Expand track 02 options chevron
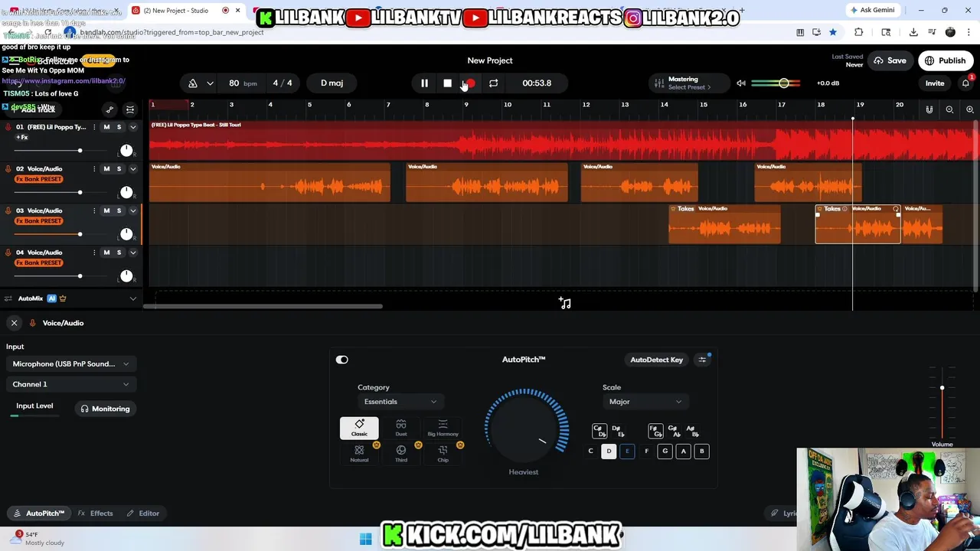The image size is (980, 551). 132,168
